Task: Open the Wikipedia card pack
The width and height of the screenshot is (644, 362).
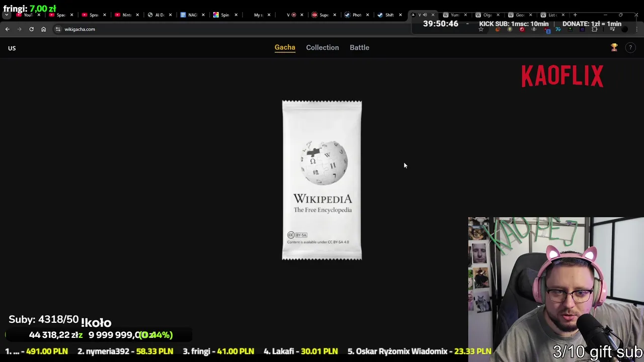Action: pos(322,180)
